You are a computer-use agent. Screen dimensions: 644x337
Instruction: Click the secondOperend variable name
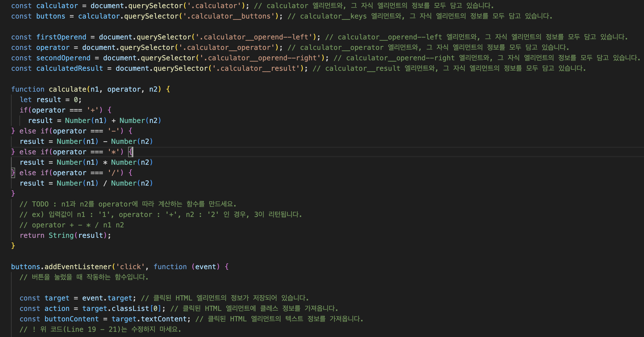click(x=63, y=58)
